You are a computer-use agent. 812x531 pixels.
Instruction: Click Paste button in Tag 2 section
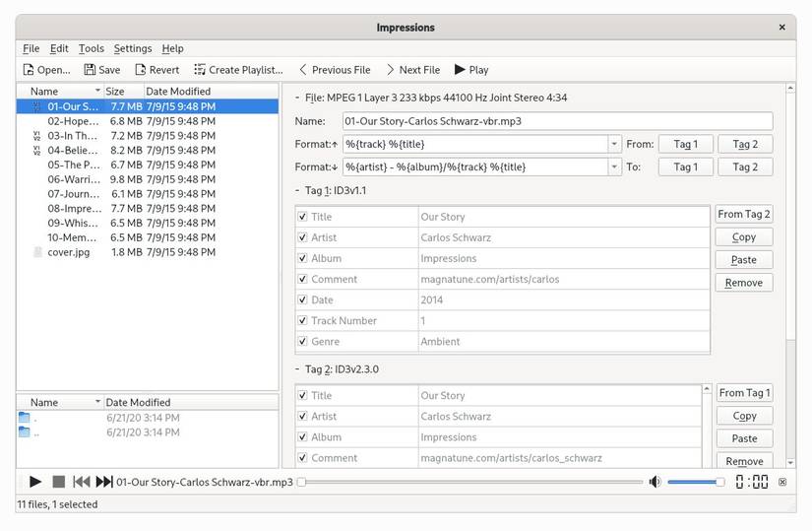tap(745, 438)
